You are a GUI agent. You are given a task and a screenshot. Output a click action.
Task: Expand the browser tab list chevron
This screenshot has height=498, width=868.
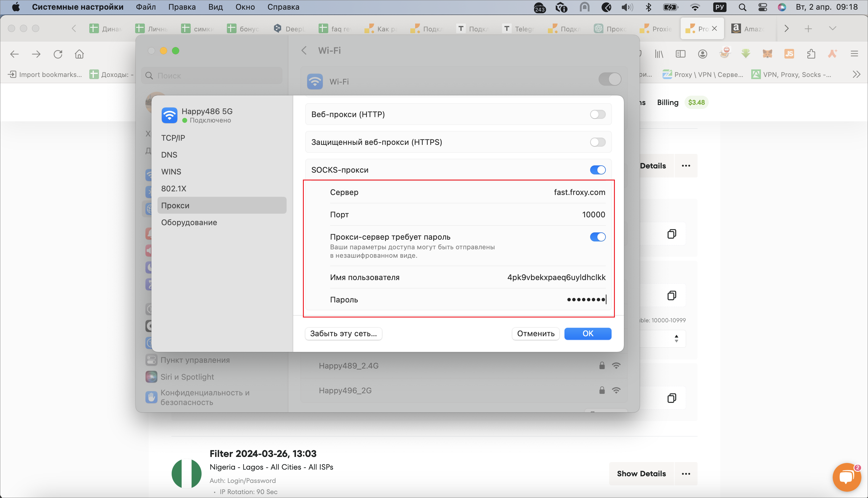[x=832, y=28]
